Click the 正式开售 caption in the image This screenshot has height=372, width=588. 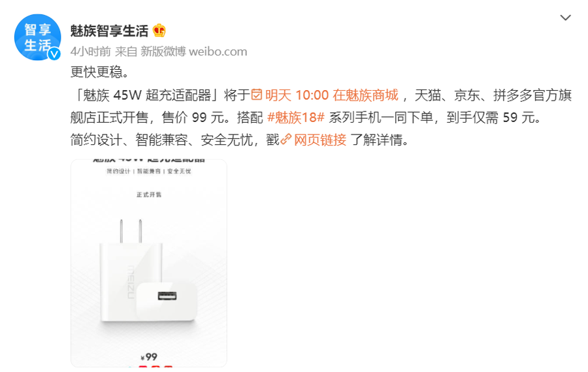(x=149, y=194)
